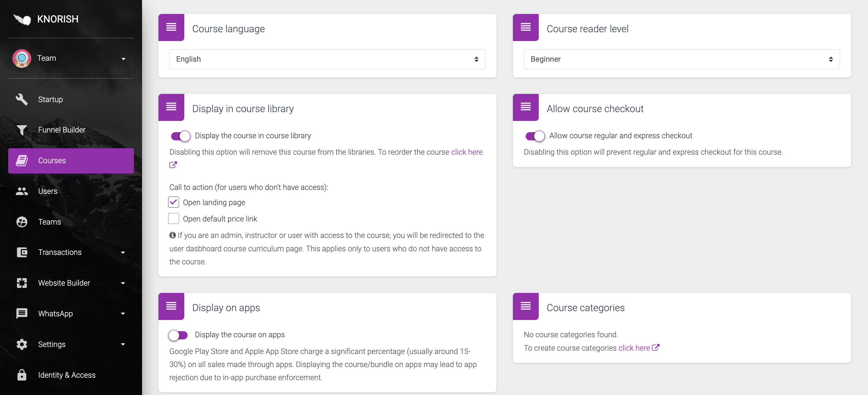Click the Course reader level card icon
This screenshot has height=395, width=868.
[526, 27]
